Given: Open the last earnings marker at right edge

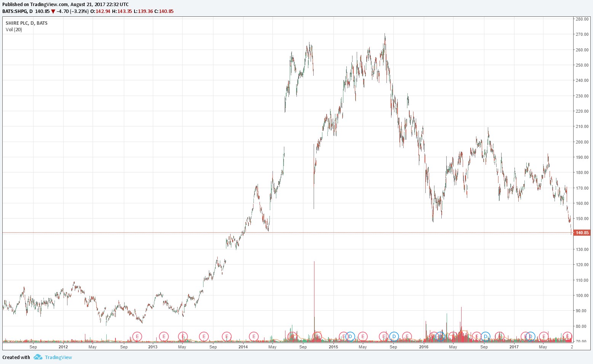Looking at the screenshot, I should tap(567, 336).
